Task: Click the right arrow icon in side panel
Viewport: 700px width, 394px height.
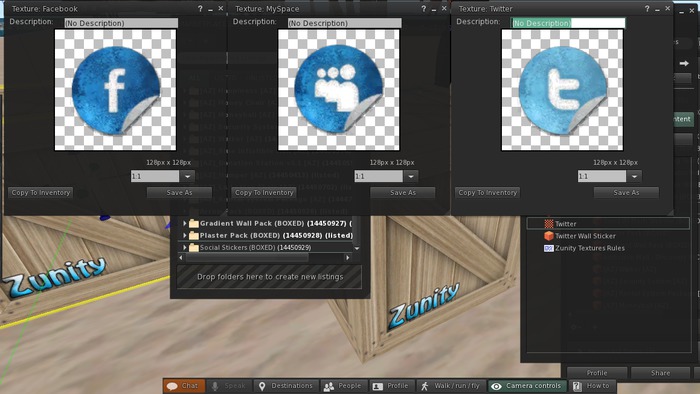Action: [684, 63]
